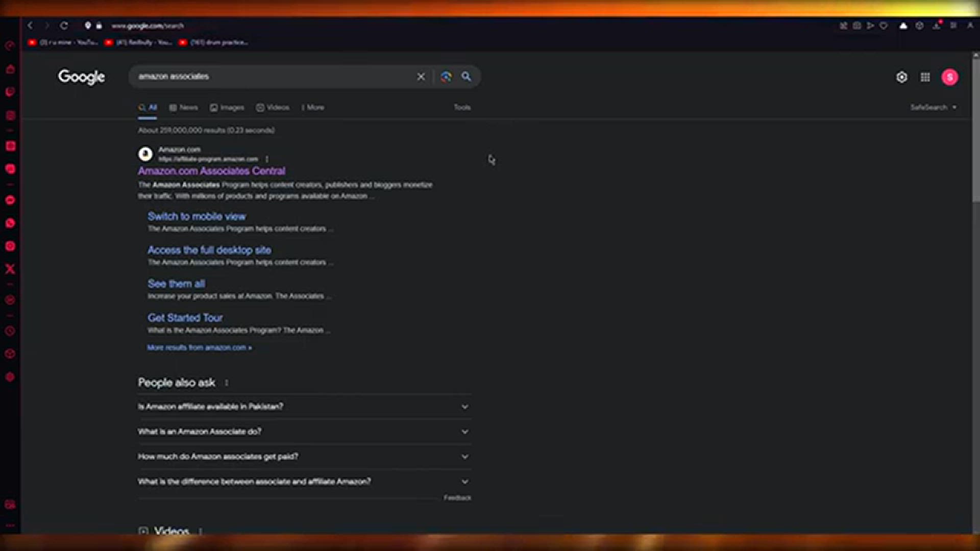Click the location pin icon in address bar
The height and width of the screenshot is (551, 980).
click(x=88, y=26)
